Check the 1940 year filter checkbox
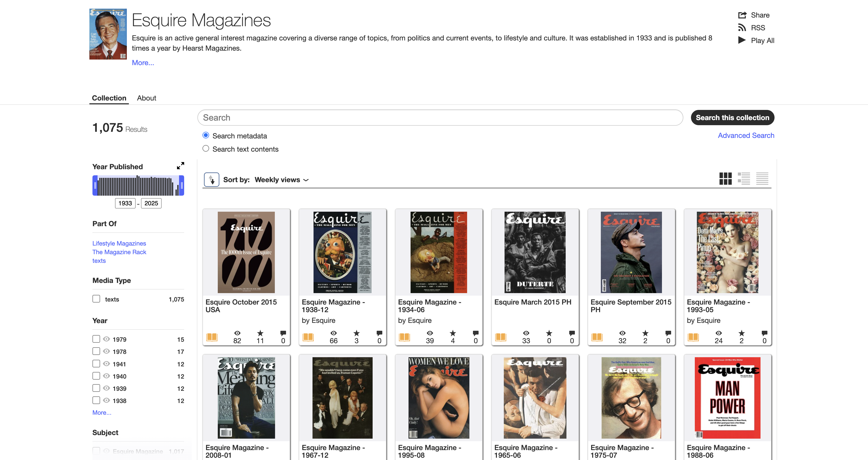Image resolution: width=868 pixels, height=460 pixels. [96, 376]
